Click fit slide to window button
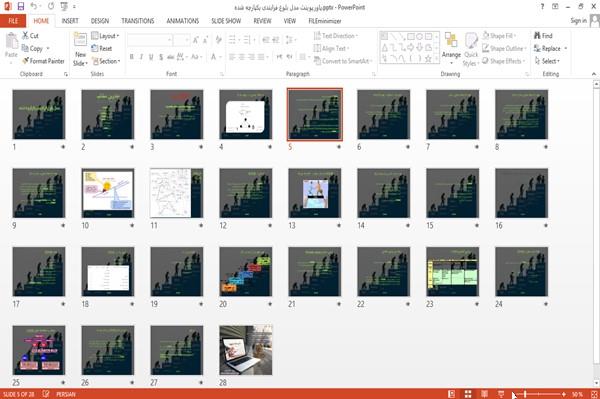 pos(594,394)
